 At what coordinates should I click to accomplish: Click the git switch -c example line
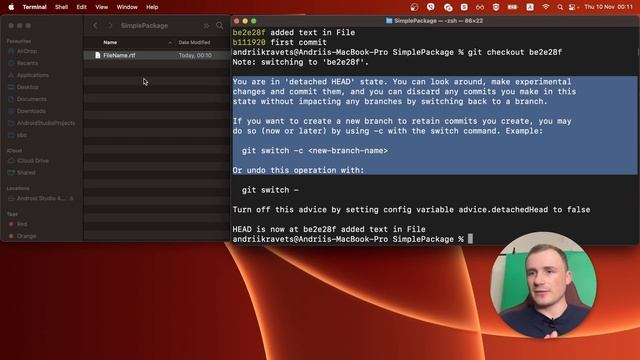(315, 151)
